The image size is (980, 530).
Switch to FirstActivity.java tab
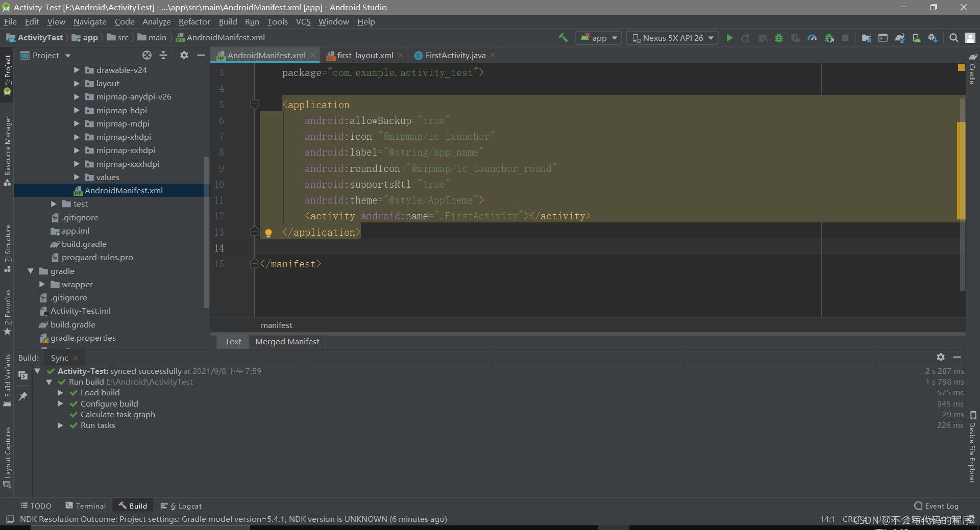click(455, 55)
